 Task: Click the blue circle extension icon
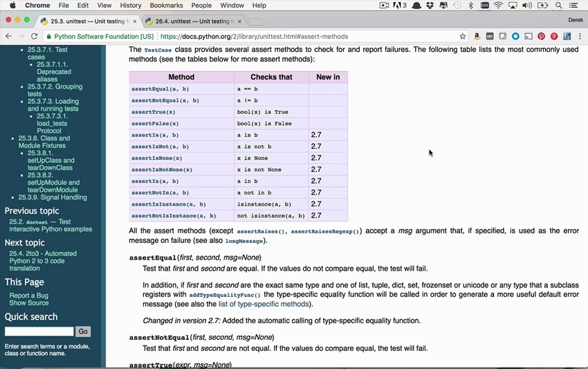pyautogui.click(x=515, y=37)
